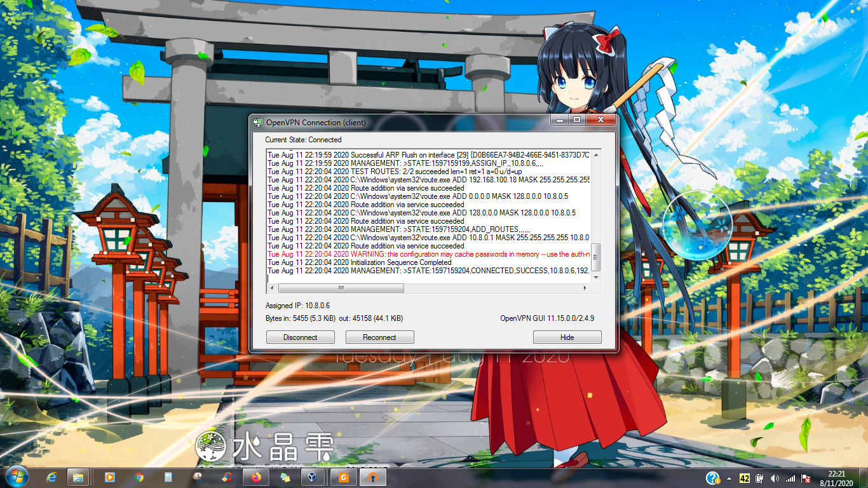
Task: Open Windows Media Player from taskbar
Action: pyautogui.click(x=109, y=477)
